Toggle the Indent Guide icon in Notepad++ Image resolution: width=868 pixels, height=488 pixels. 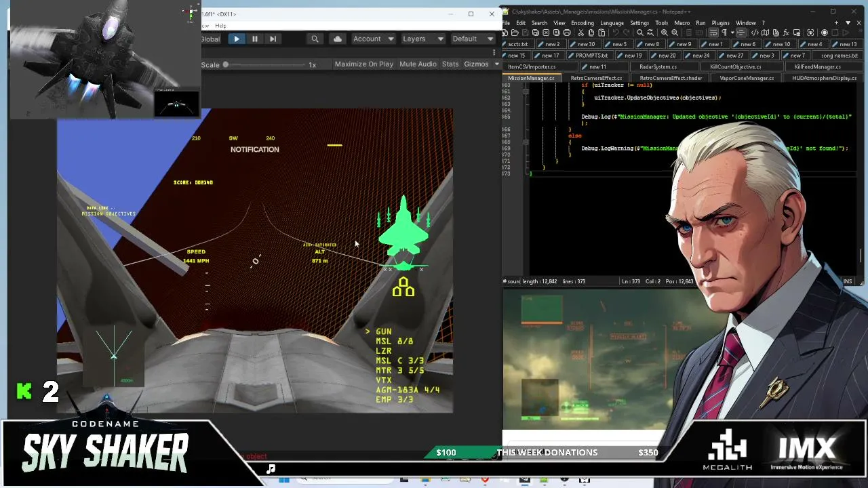click(x=740, y=33)
